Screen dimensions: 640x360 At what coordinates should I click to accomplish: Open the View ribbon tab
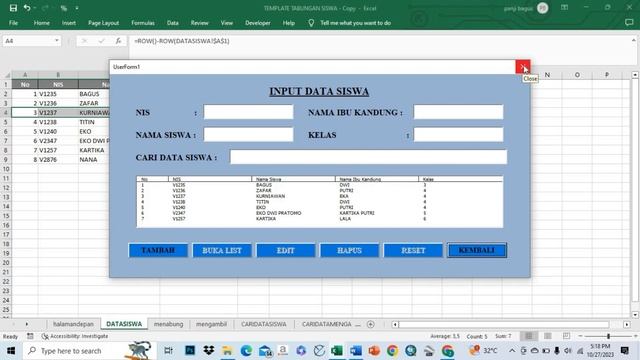tap(227, 23)
